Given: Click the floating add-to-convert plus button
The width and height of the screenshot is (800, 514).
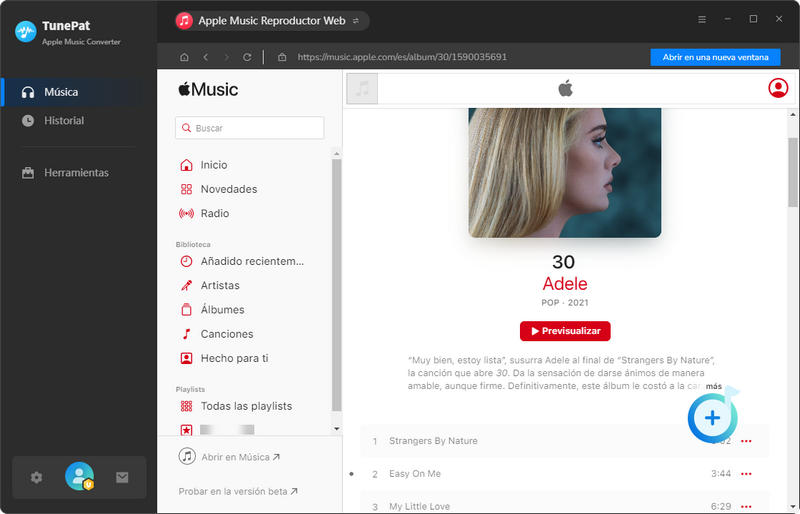Looking at the screenshot, I should pos(712,417).
